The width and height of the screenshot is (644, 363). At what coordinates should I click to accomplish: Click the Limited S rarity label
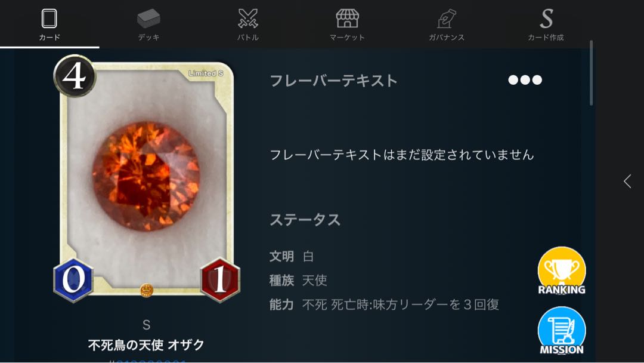point(206,73)
